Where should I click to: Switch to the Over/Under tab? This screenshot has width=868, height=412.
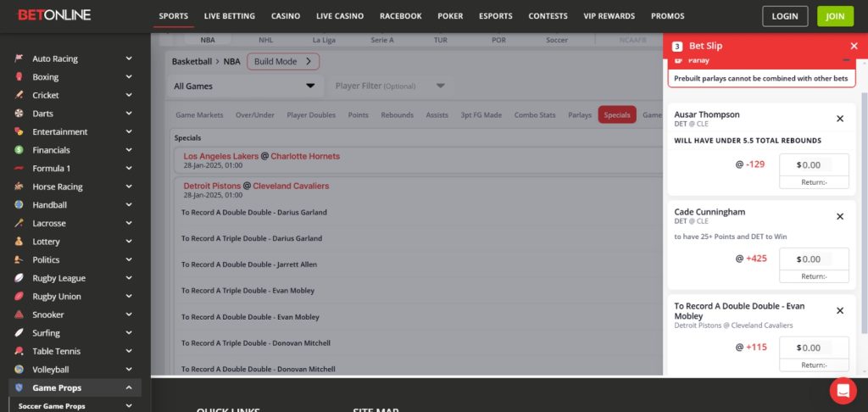pos(254,115)
